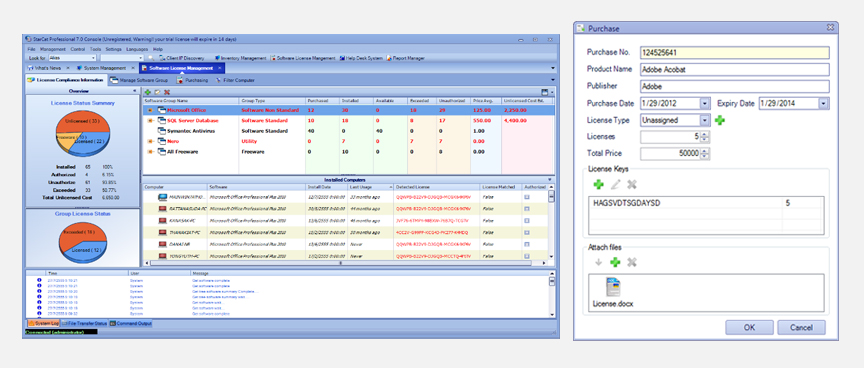Open Software License Management toolbar item
The image size is (864, 368).
pos(303,57)
